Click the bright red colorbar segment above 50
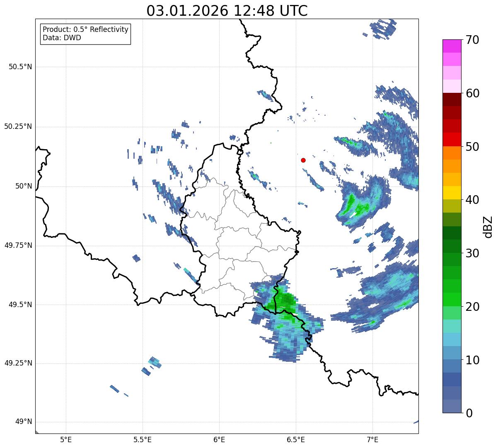 point(452,139)
